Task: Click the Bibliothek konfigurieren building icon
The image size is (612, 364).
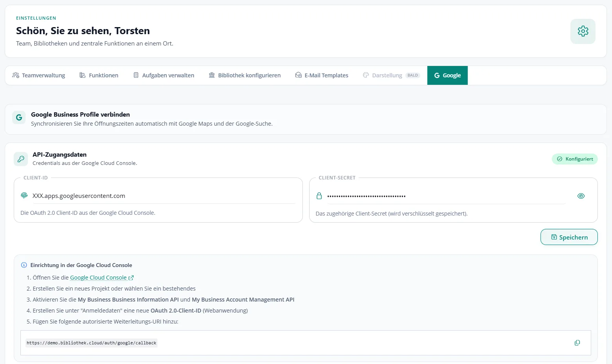Action: pos(212,75)
